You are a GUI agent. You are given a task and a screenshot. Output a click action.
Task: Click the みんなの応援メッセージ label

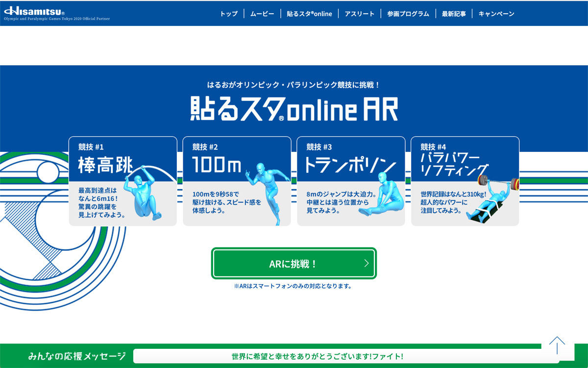coord(77,356)
